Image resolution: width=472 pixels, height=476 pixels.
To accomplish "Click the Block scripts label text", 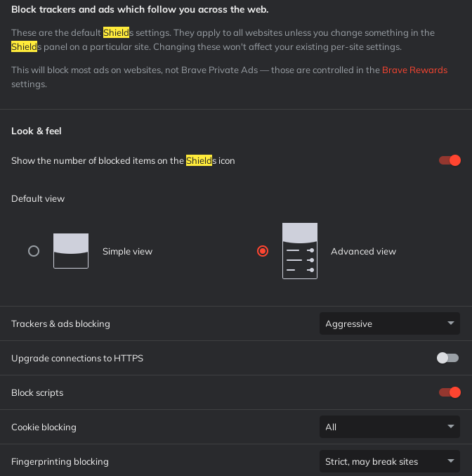I will click(x=37, y=392).
